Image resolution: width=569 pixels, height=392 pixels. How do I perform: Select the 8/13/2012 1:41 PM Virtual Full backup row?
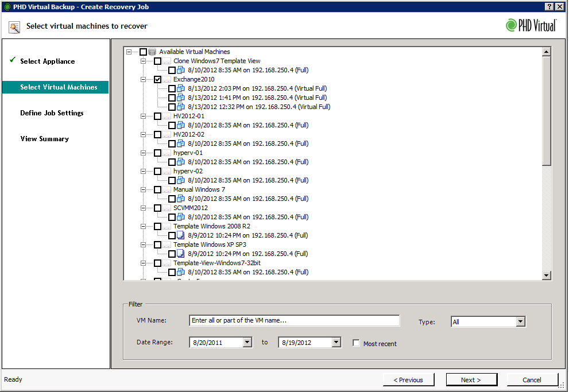click(x=257, y=98)
